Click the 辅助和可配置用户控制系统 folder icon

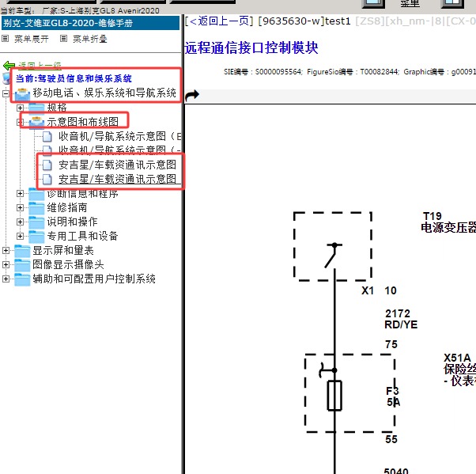pyautogui.click(x=22, y=279)
